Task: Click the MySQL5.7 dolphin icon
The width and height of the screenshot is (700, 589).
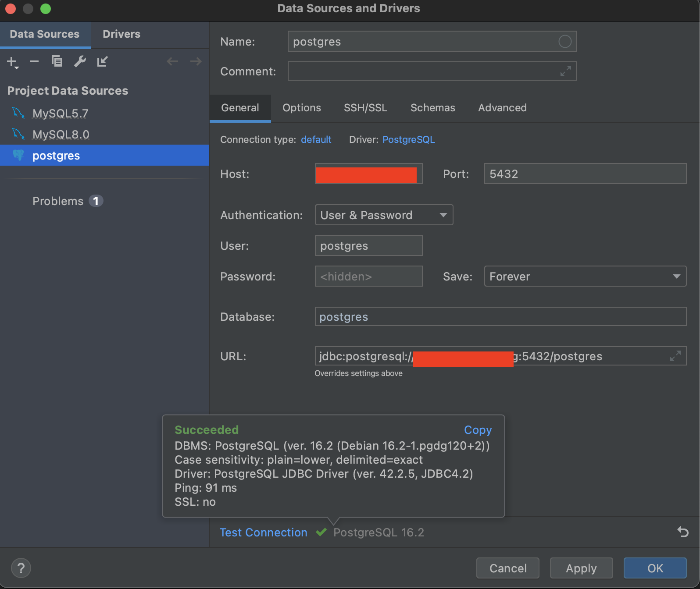Action: (18, 113)
